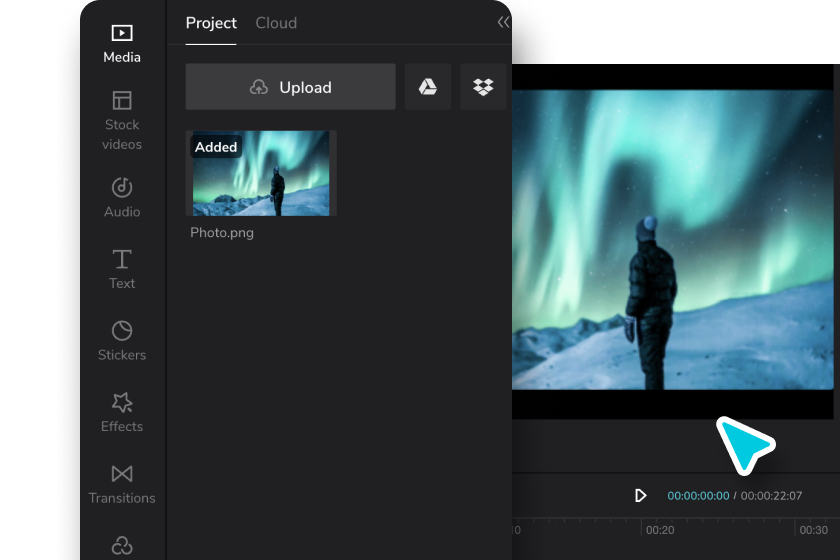Click the Added badge on the thumbnail

[216, 147]
